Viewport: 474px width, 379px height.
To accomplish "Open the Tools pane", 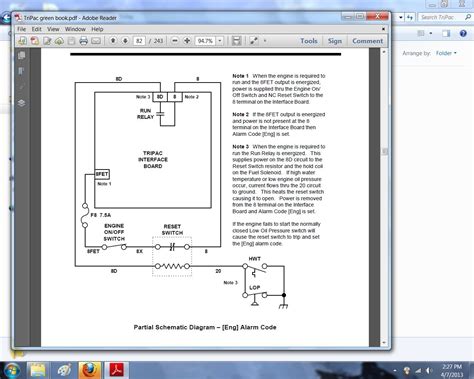I will pos(309,41).
